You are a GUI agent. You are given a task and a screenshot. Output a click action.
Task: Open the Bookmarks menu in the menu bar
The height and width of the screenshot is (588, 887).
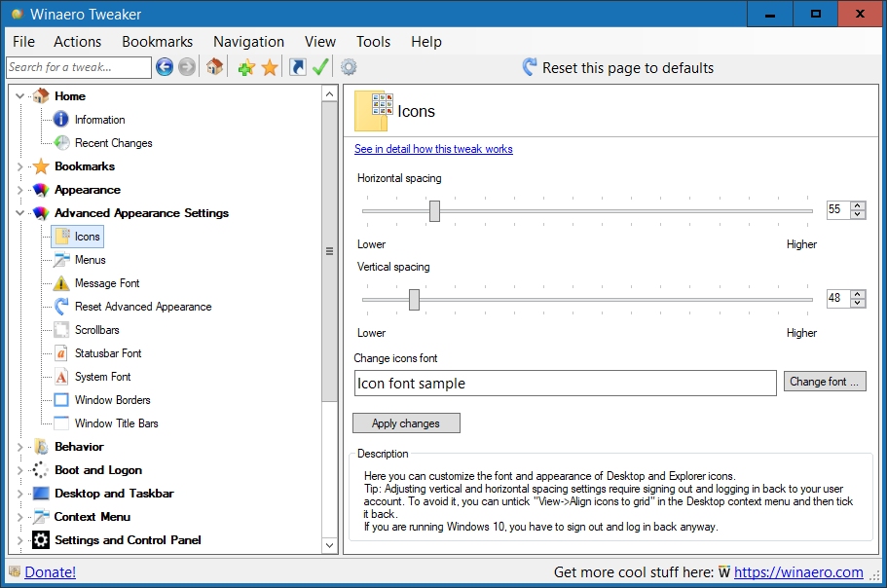coord(158,42)
